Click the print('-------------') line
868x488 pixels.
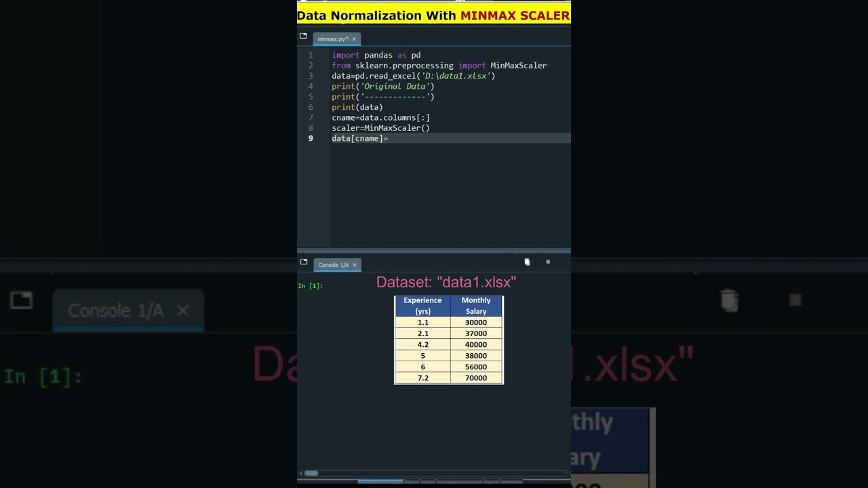pos(382,96)
